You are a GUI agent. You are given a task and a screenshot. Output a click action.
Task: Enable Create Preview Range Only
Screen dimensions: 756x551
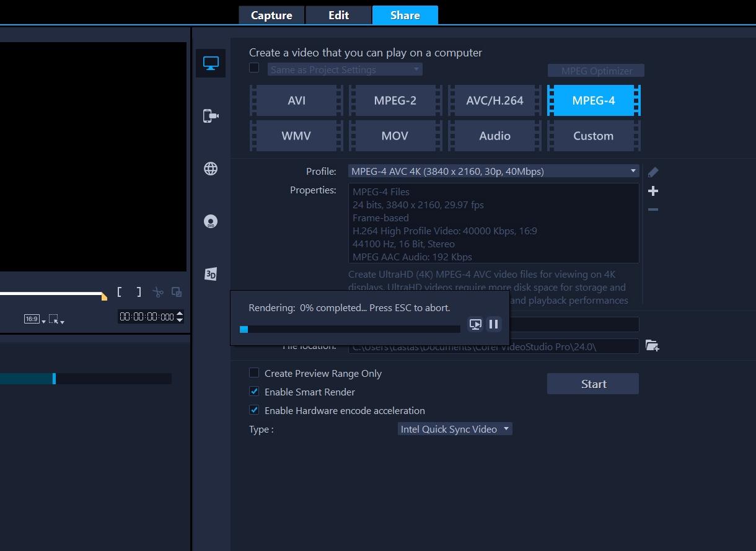(254, 373)
